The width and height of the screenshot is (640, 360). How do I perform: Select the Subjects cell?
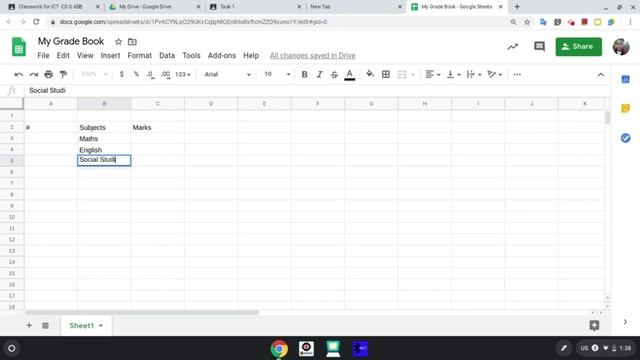click(x=104, y=127)
